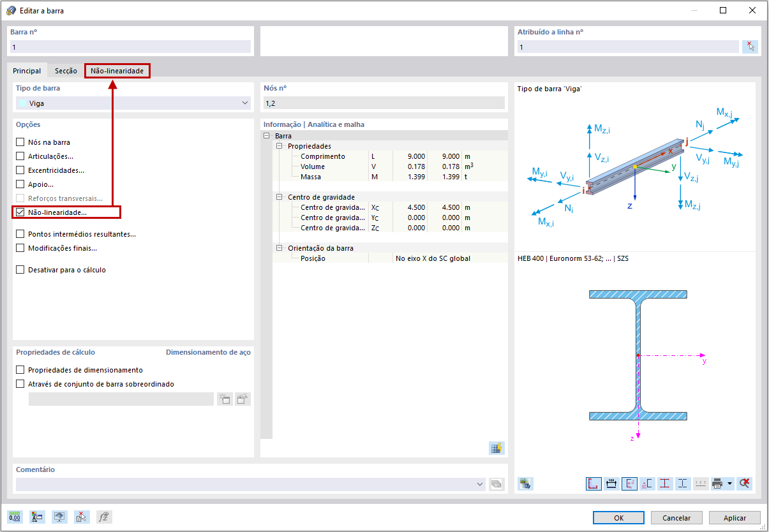
Task: Toggle the shear center SC icon
Action: click(647, 484)
